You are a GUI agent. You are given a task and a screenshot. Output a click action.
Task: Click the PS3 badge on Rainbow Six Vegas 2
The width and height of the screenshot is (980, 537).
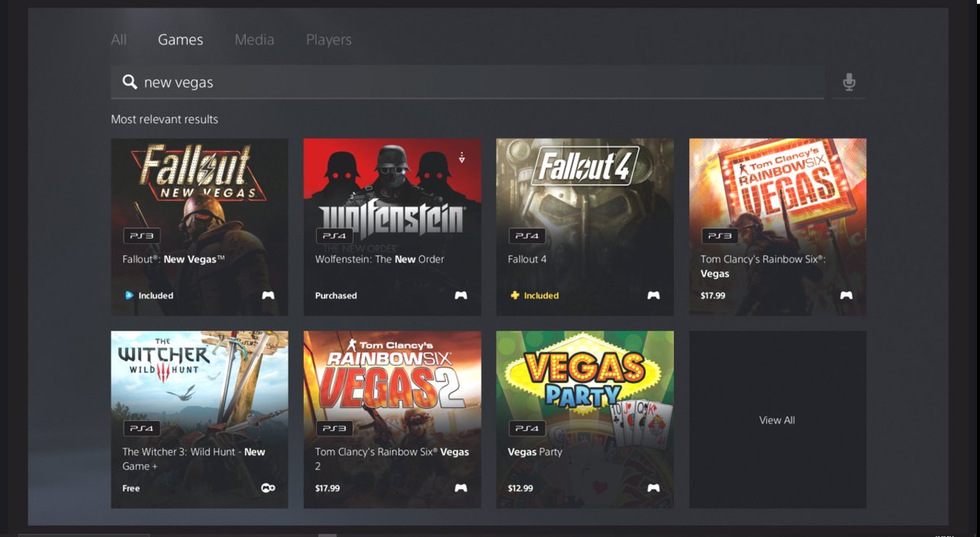click(x=334, y=428)
